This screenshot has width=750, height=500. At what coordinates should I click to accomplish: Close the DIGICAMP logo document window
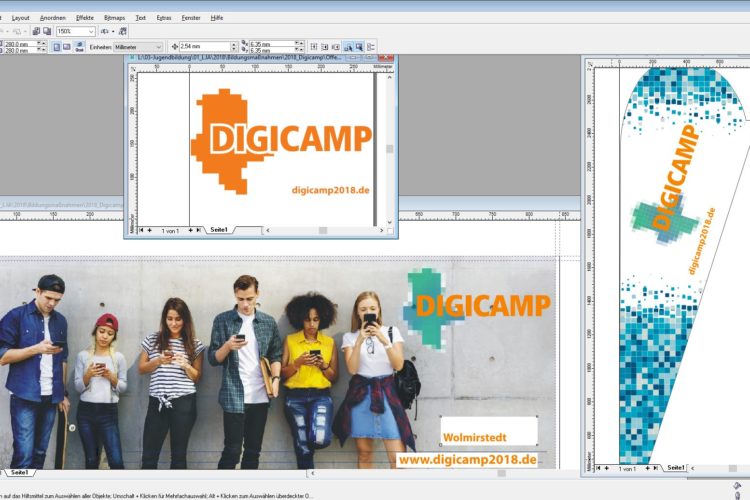pyautogui.click(x=386, y=57)
